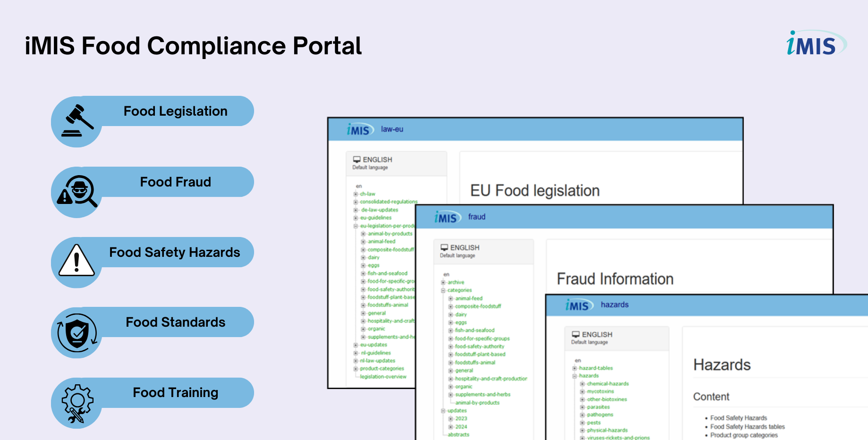Click Food Safety Hazards tables content bullet

[748, 427]
